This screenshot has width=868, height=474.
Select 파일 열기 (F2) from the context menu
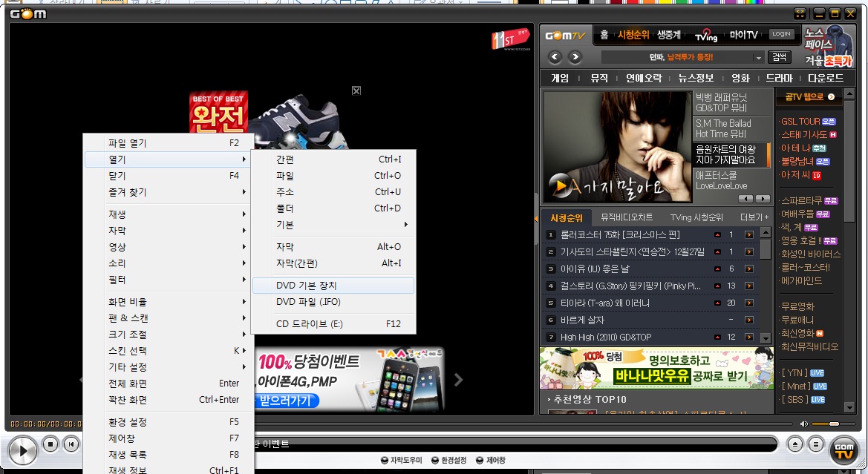pyautogui.click(x=170, y=143)
